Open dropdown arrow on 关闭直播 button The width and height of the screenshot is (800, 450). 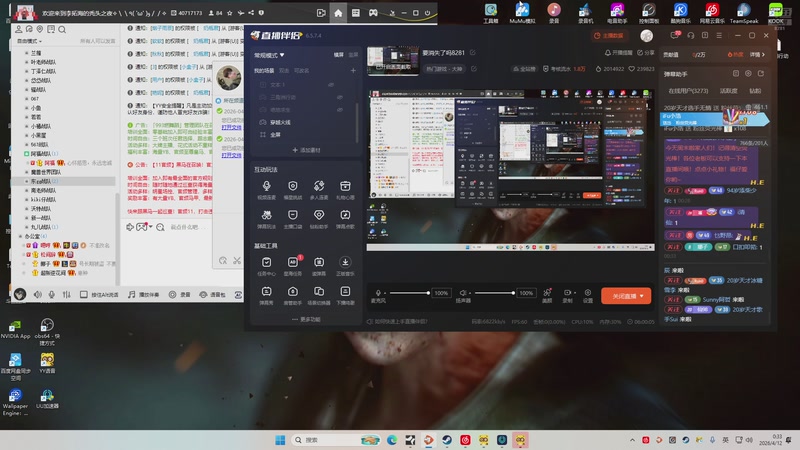[641, 296]
